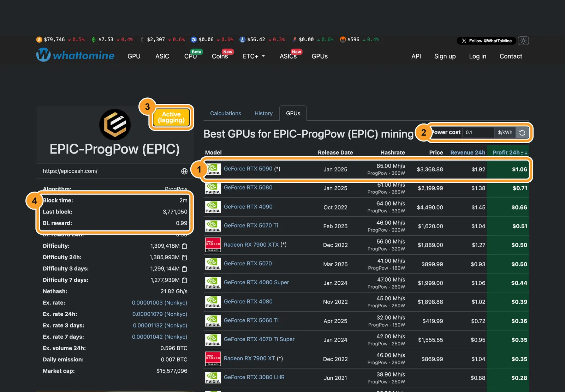This screenshot has width=565, height=392.
Task: Click the whattomine logo
Action: 75,55
